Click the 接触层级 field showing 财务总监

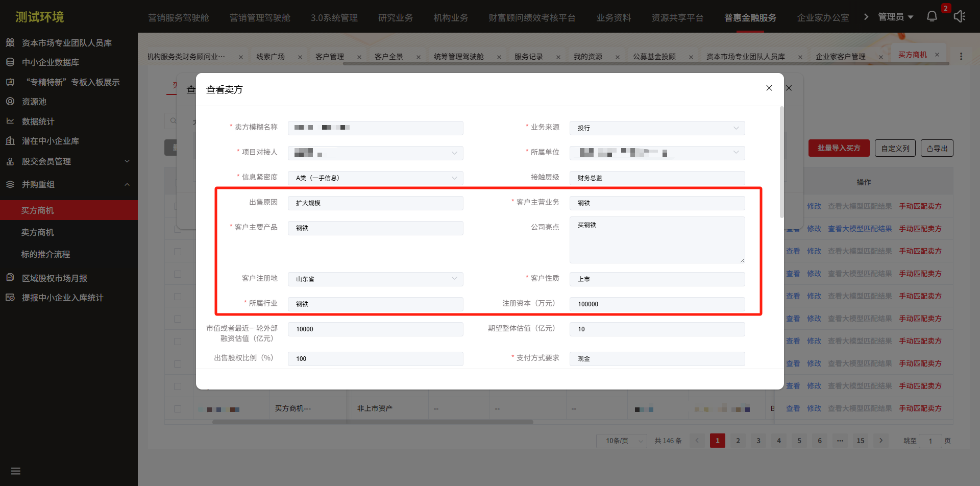tap(657, 178)
